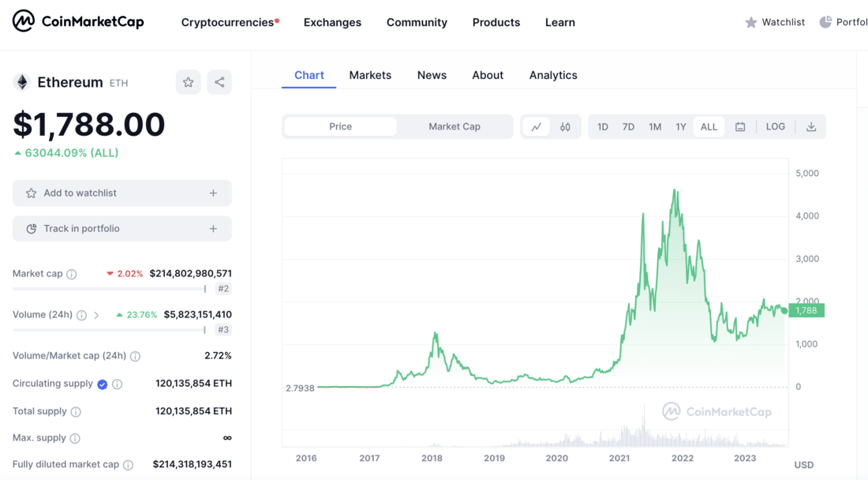Screen dimensions: 868x480
Task: Click the 23.76% volume change
Action: 137,314
